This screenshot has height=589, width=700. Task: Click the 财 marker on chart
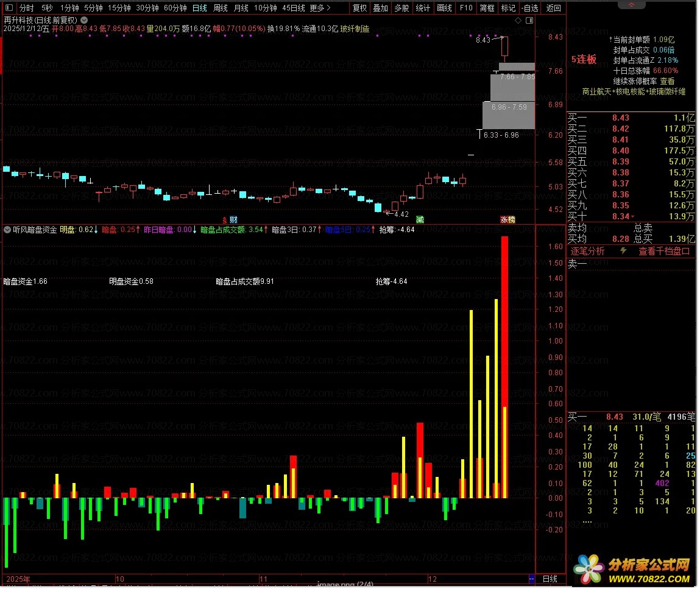click(x=233, y=219)
